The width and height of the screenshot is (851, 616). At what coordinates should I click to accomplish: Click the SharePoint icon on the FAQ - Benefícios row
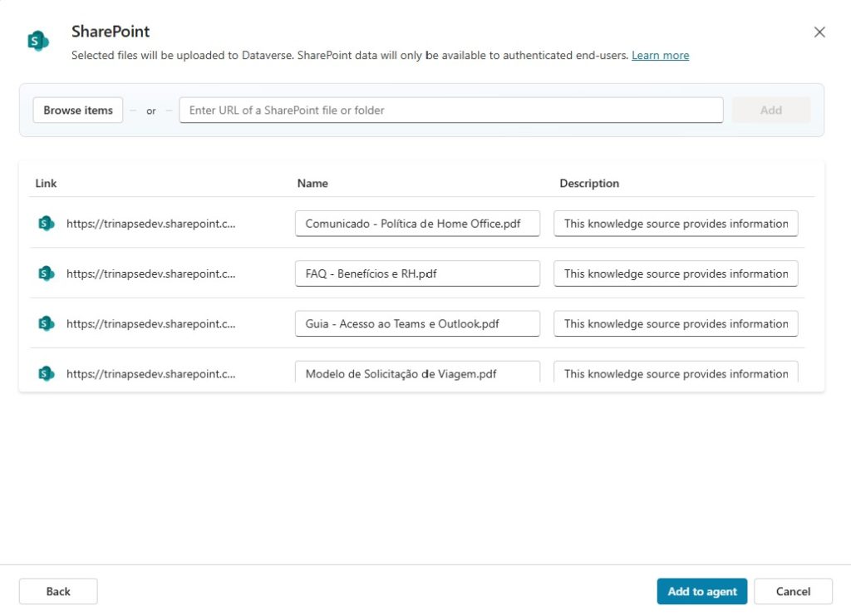click(x=47, y=273)
